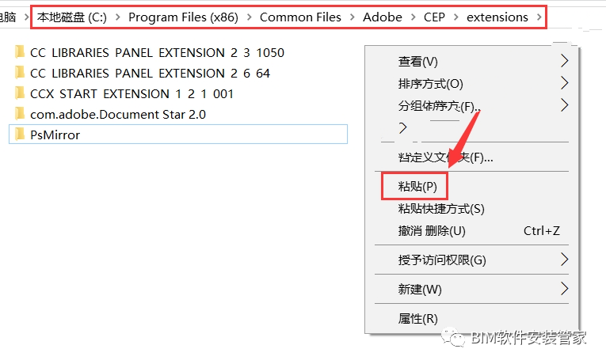Expand submenu arrow of 查看(V)
This screenshot has width=606, height=364.
564,61
